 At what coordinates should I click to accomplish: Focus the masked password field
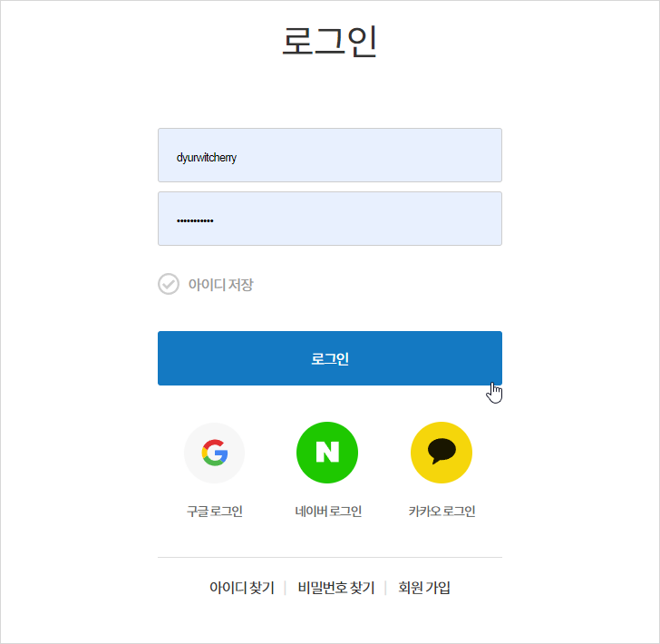330,219
